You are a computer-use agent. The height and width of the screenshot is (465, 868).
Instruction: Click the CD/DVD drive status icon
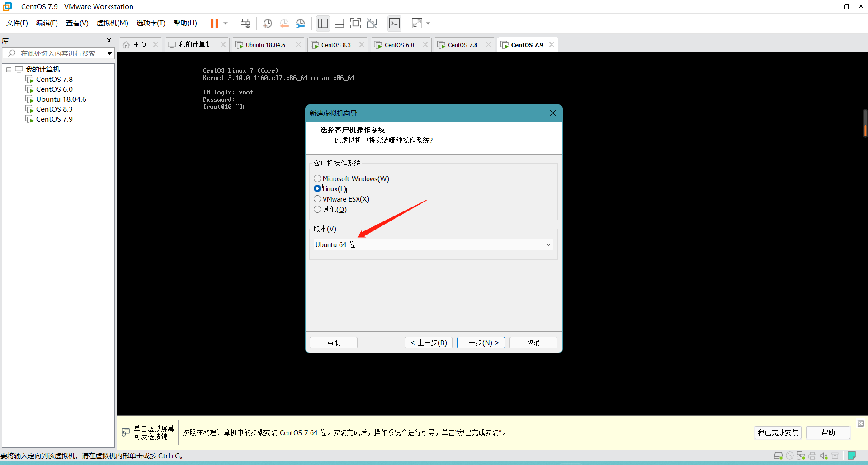(x=790, y=456)
